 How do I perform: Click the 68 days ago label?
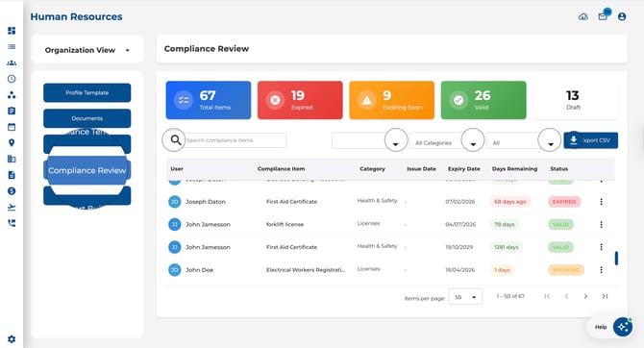pyautogui.click(x=509, y=202)
